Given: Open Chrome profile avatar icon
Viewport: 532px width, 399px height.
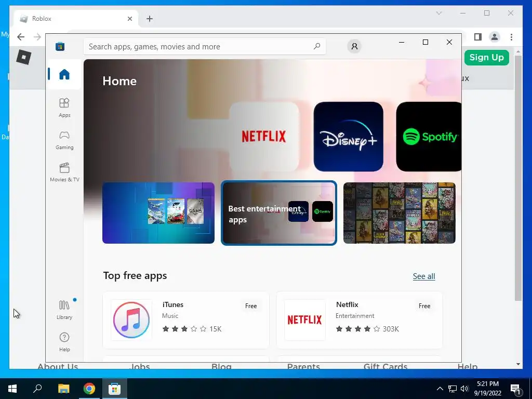Looking at the screenshot, I should pos(495,37).
